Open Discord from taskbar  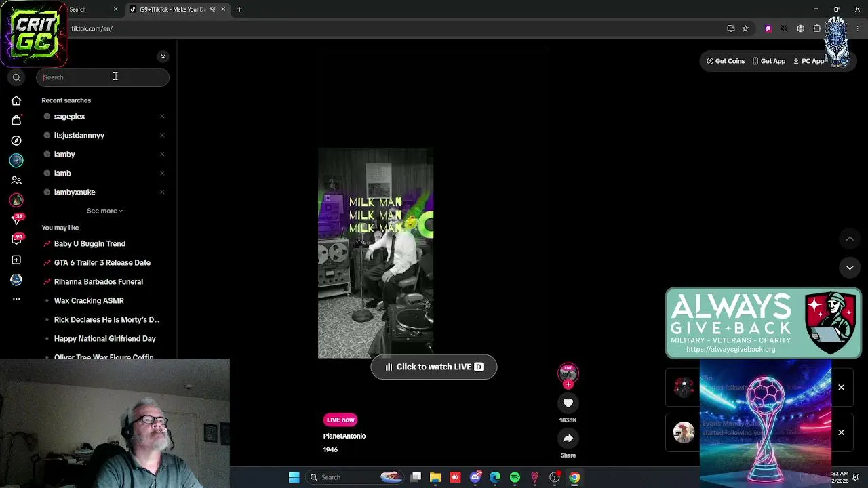[475, 477]
